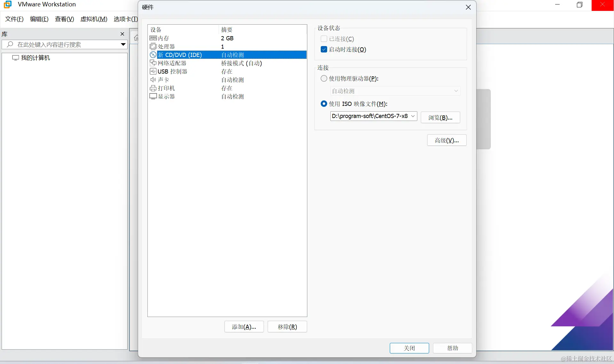Select the printer device icon
This screenshot has height=364, width=614.
153,88
